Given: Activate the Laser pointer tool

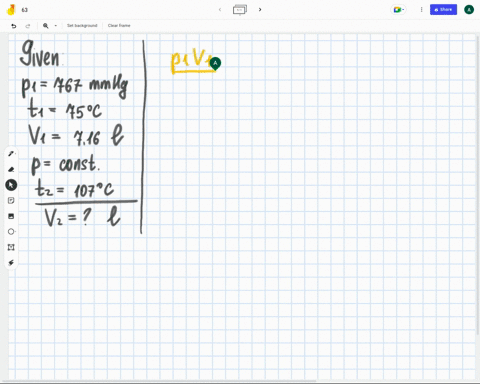Looking at the screenshot, I should point(11,263).
